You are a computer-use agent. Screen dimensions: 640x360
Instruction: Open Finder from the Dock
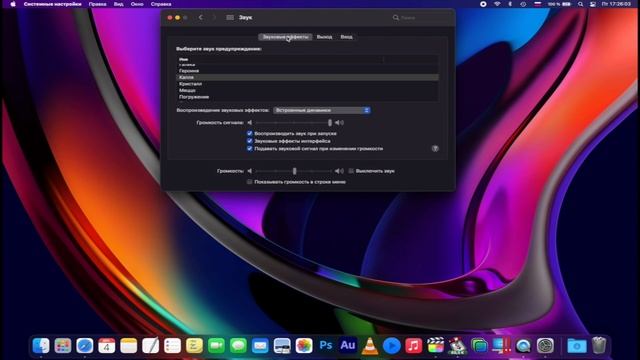pos(41,346)
